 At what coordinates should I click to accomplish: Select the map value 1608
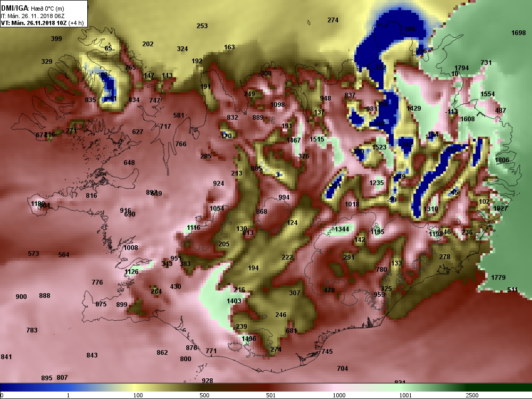(467, 119)
